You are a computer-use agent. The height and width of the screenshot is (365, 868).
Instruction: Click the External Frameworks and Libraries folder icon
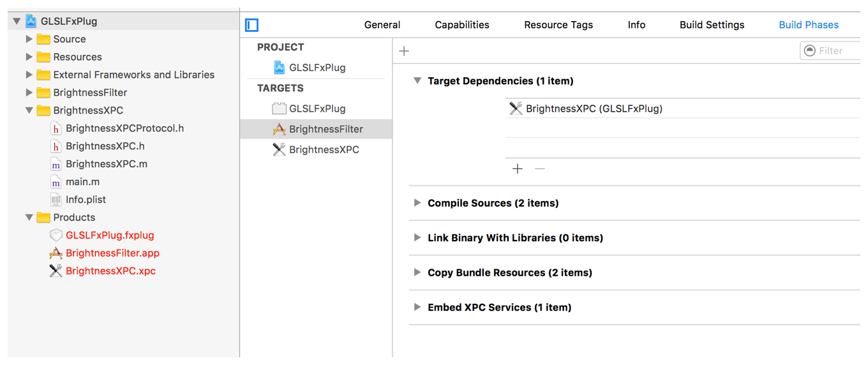click(x=43, y=75)
